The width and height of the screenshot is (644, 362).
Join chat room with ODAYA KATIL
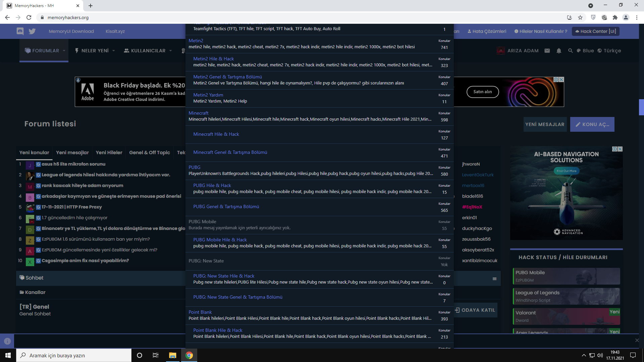(475, 310)
